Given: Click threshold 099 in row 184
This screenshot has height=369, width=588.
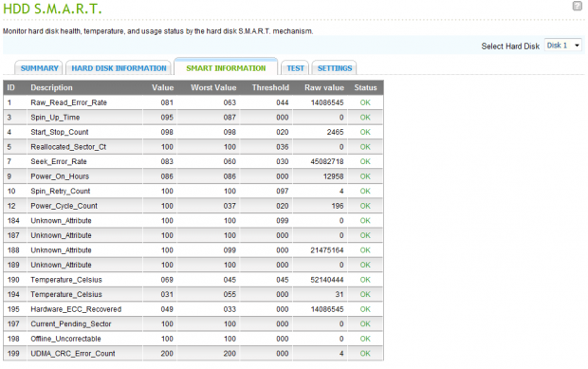Looking at the screenshot, I should click(283, 220).
